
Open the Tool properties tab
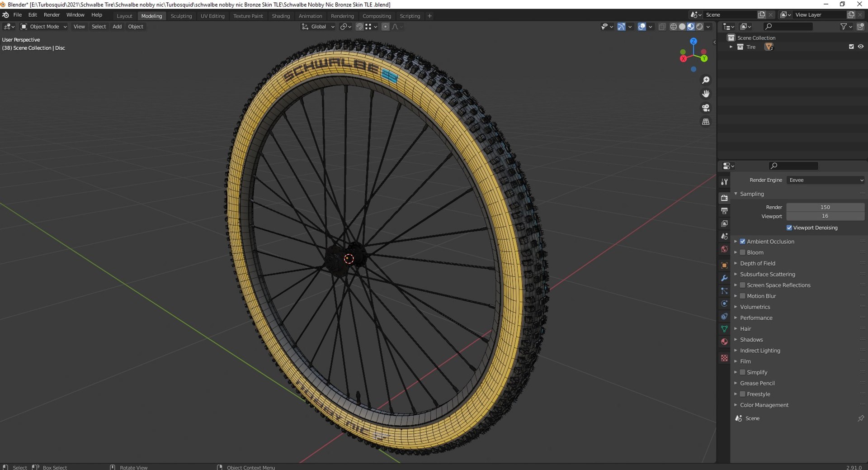tap(724, 182)
